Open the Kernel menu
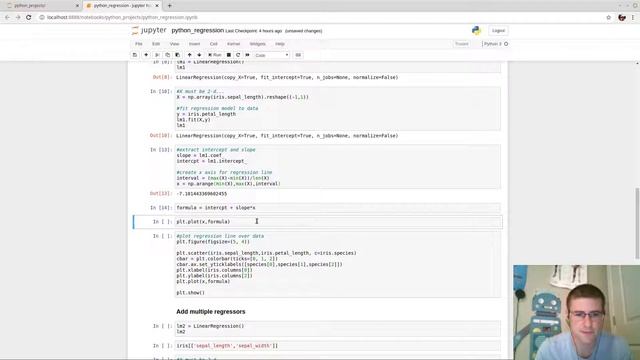The image size is (640, 360). (233, 44)
